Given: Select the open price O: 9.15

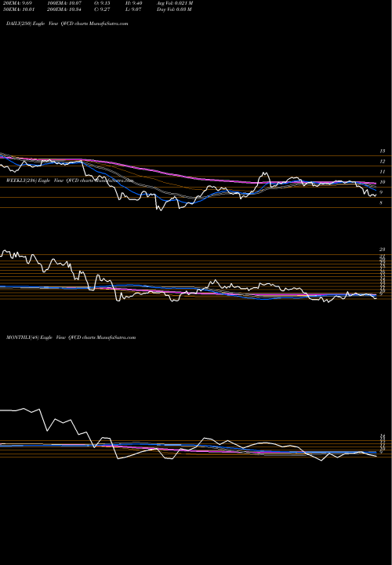Looking at the screenshot, I should [102, 3].
